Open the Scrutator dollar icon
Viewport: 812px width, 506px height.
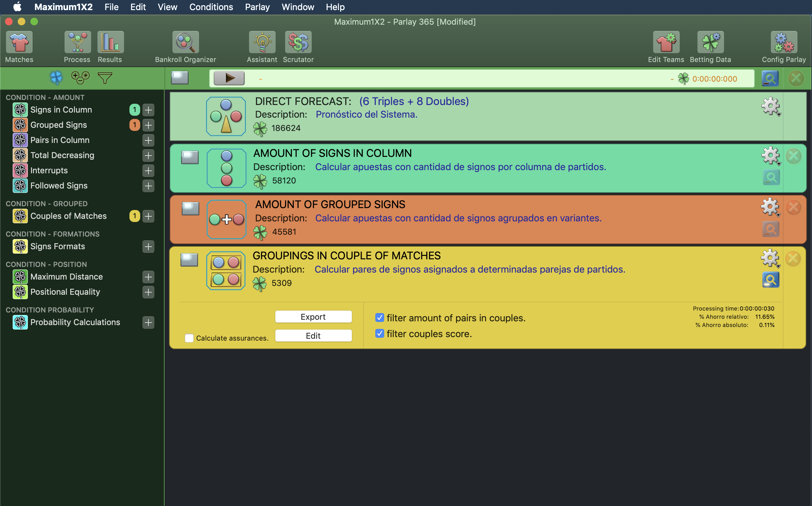[298, 42]
